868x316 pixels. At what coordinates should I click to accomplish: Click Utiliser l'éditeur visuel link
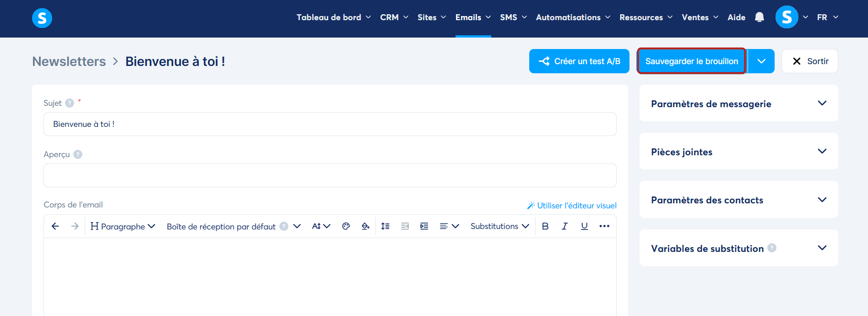[x=572, y=206]
